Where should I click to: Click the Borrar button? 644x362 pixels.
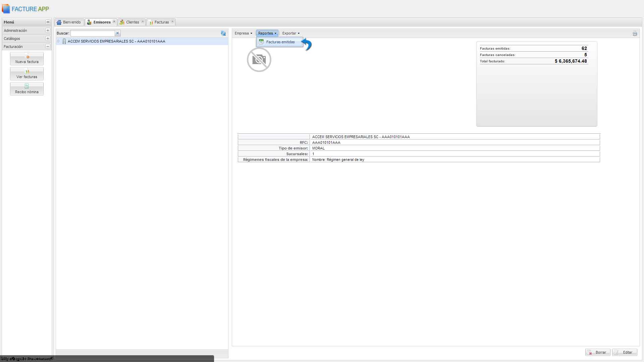click(x=598, y=352)
